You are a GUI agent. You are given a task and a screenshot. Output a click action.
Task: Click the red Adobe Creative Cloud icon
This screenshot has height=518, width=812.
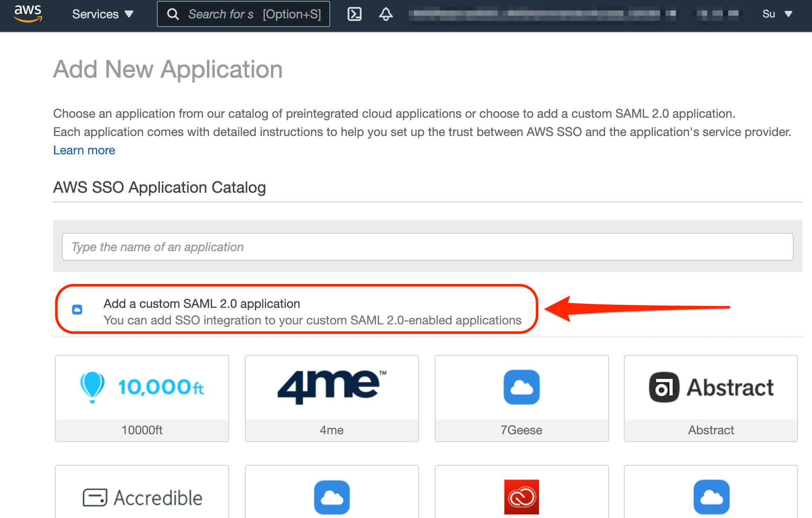[521, 498]
